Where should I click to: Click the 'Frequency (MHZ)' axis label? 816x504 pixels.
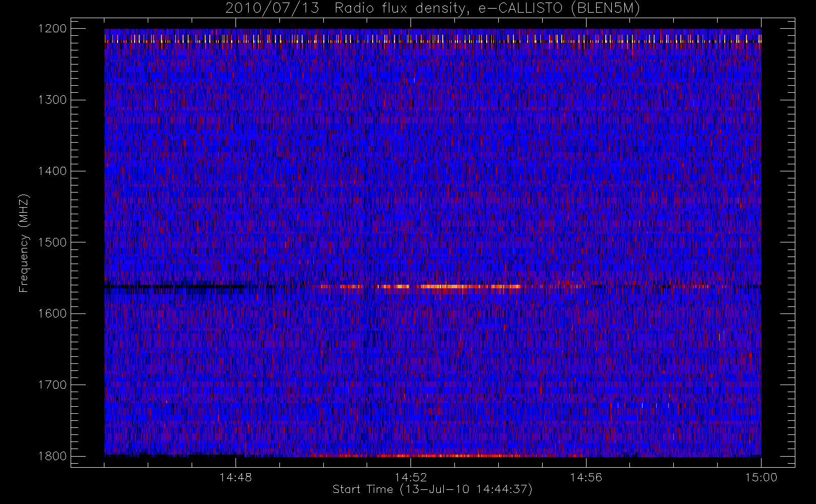coord(23,243)
